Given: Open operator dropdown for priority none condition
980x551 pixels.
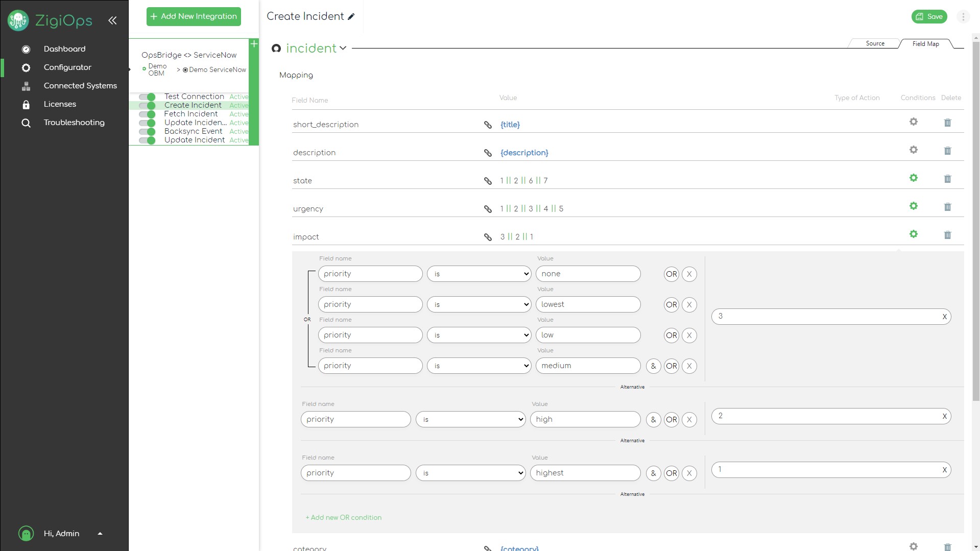Looking at the screenshot, I should [x=479, y=274].
